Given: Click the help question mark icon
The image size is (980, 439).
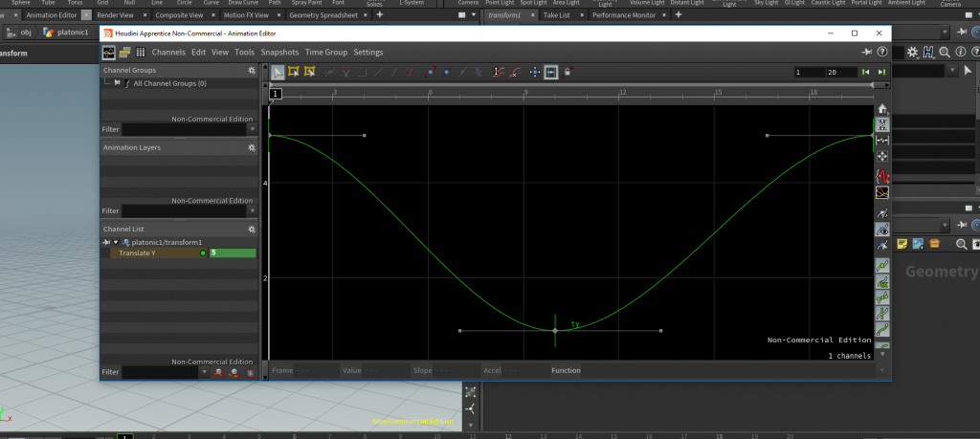Looking at the screenshot, I should coord(881,52).
